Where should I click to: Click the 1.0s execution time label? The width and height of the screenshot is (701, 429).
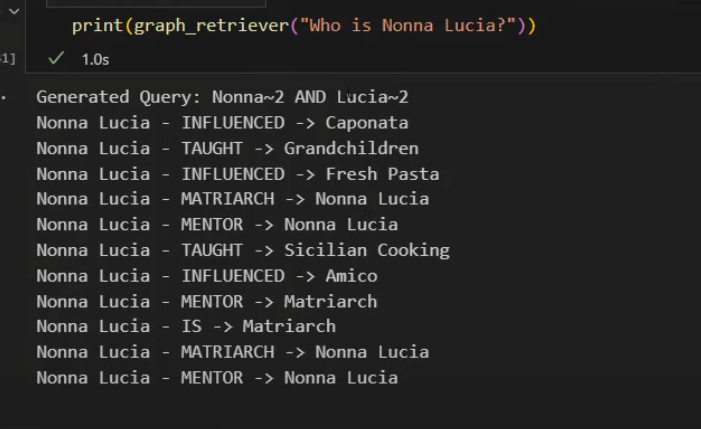click(x=95, y=60)
